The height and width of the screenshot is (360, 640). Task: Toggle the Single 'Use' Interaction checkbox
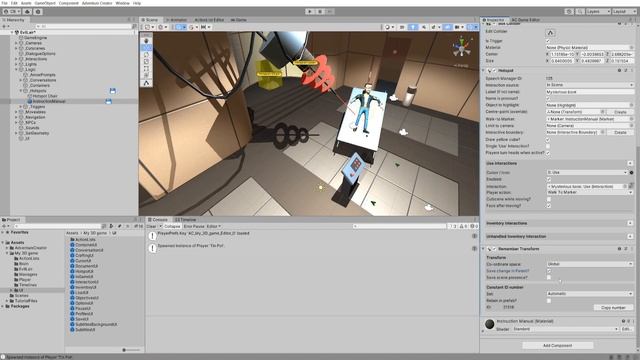[x=548, y=146]
